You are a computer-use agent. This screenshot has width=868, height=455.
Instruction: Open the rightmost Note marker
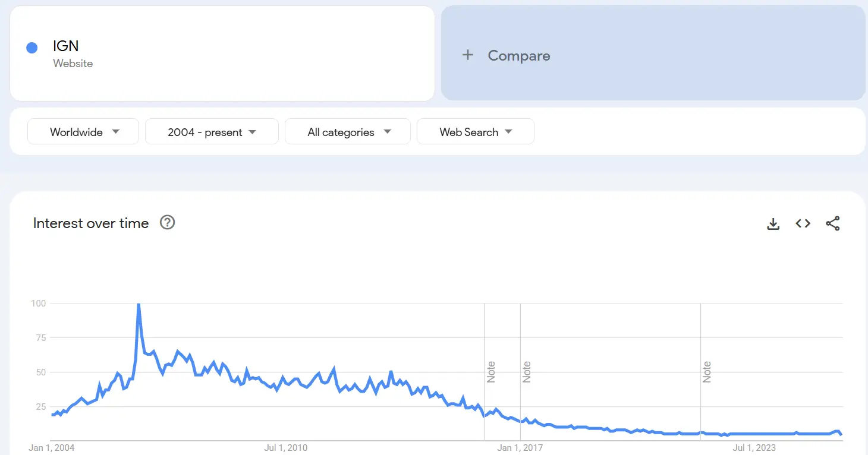point(707,372)
